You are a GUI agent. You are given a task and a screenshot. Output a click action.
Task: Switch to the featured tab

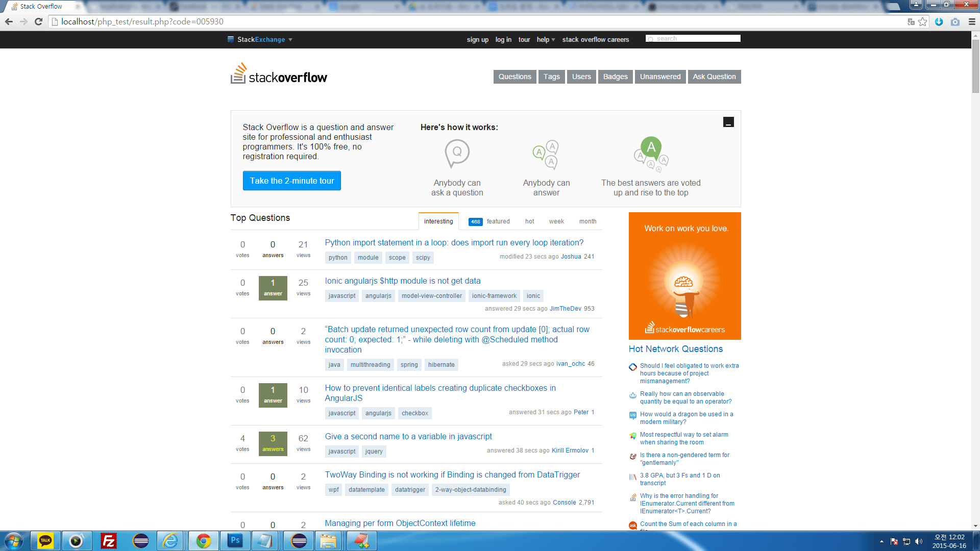489,221
